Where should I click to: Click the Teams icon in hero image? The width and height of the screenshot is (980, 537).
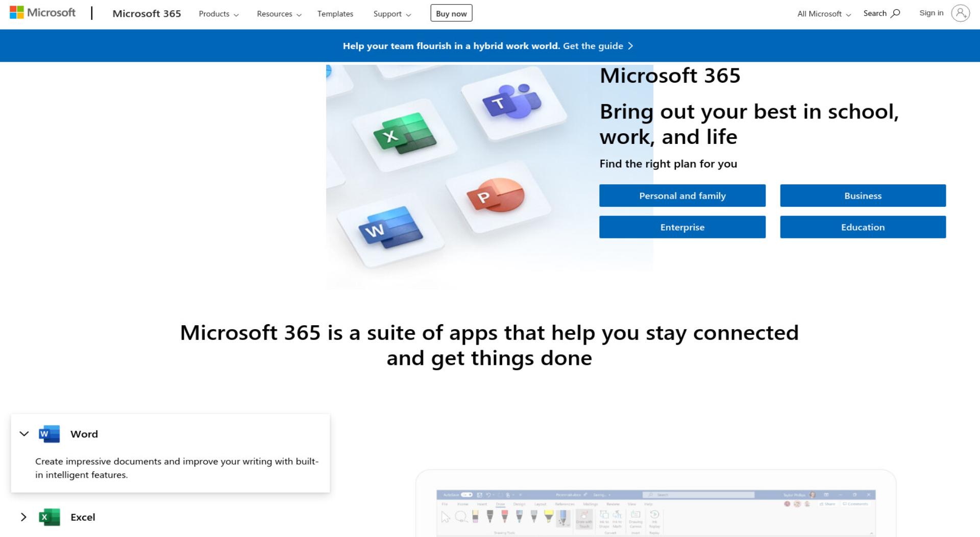[512, 101]
